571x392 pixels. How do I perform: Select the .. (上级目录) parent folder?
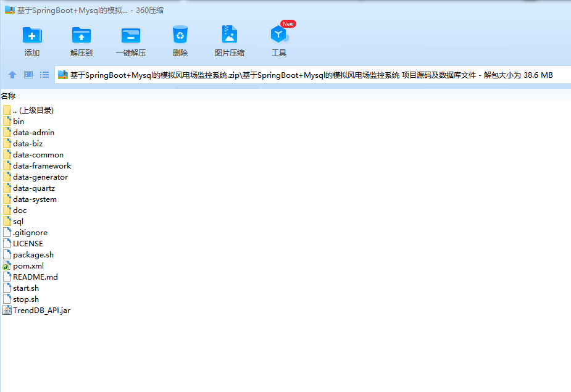(28, 110)
